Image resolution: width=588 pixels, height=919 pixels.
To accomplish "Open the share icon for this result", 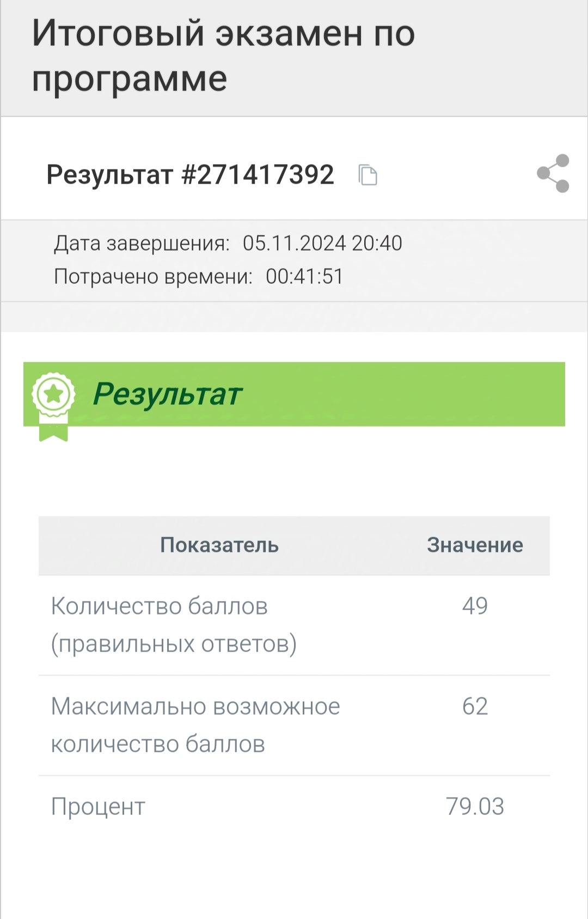I will coord(553,174).
